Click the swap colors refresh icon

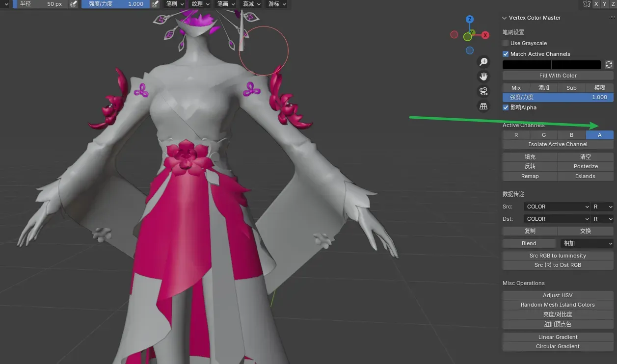click(x=609, y=65)
